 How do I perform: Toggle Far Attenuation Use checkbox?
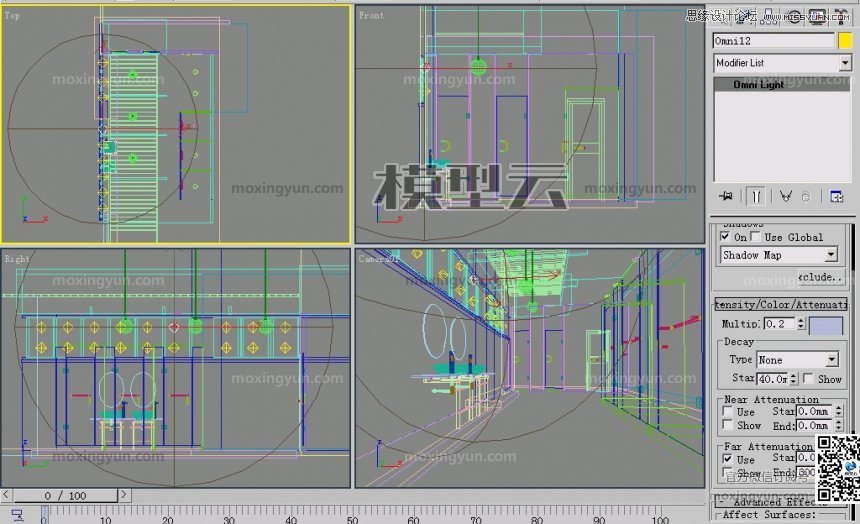[x=728, y=459]
